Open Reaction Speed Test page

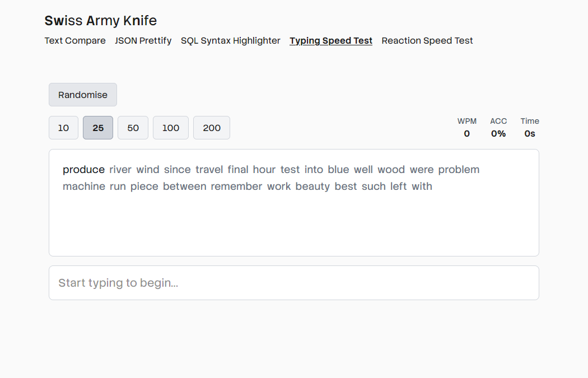coord(427,40)
